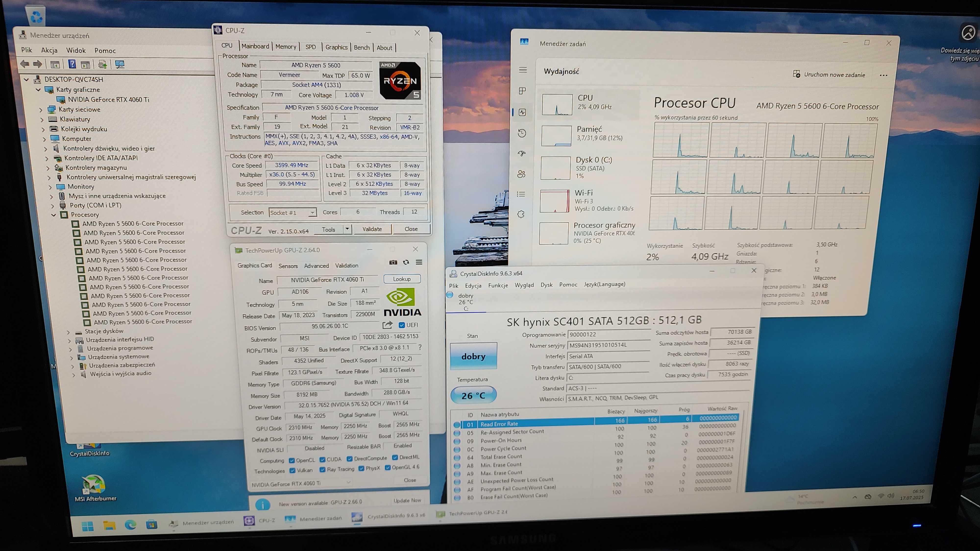Open Microsoft Edge from the taskbar
This screenshot has height=551, width=980.
click(131, 525)
